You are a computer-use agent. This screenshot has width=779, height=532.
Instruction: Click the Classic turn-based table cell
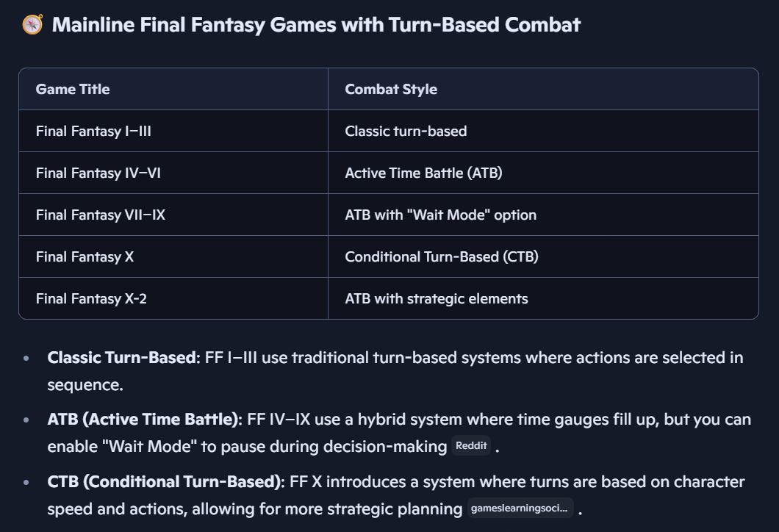406,132
